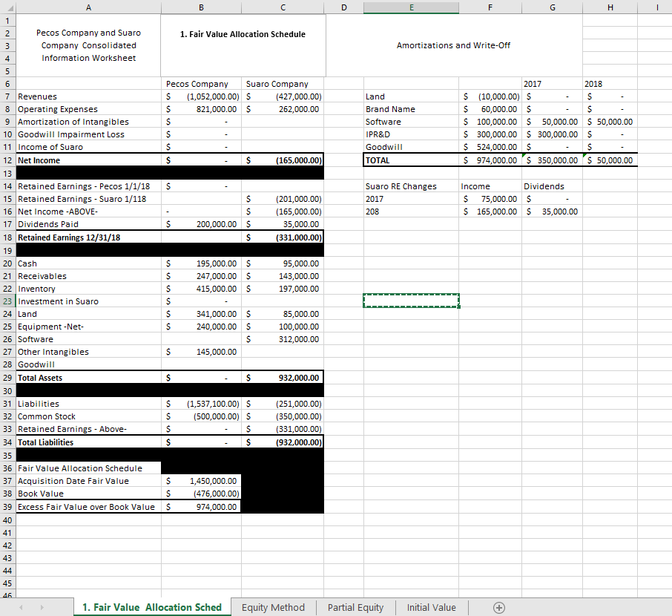Click the 'Income of Suaro' cell
This screenshot has height=616, width=672.
pos(88,147)
